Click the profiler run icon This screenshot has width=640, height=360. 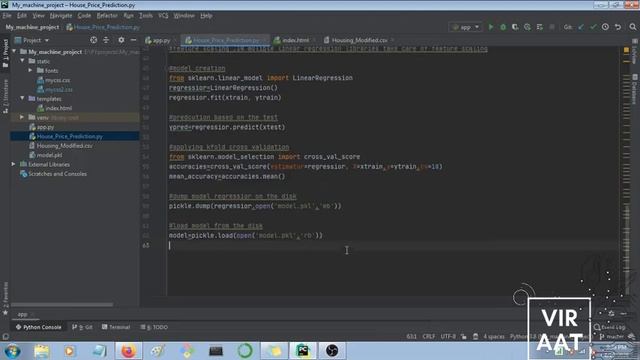click(527, 27)
